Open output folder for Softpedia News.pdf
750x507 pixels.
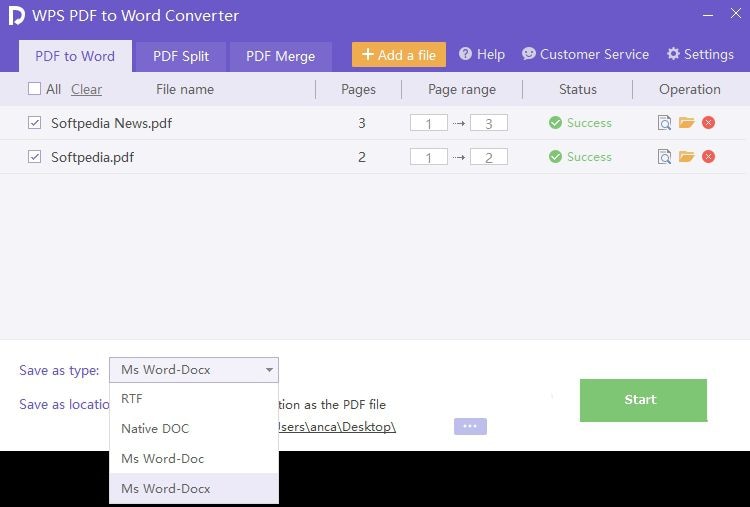[x=686, y=123]
